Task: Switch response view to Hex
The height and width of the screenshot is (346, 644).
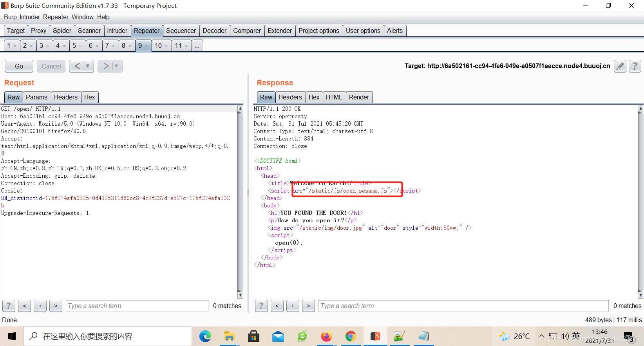Action: click(x=314, y=97)
